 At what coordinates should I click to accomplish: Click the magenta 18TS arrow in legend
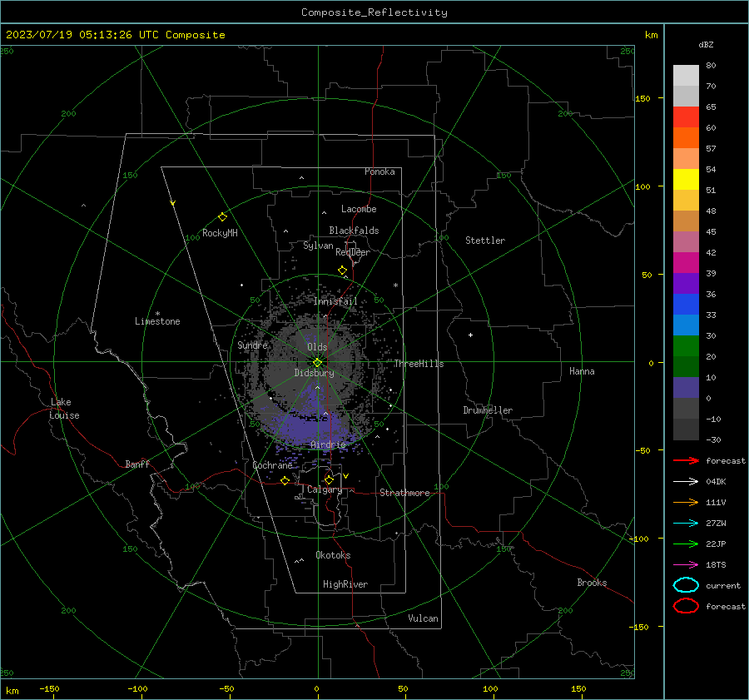686,565
